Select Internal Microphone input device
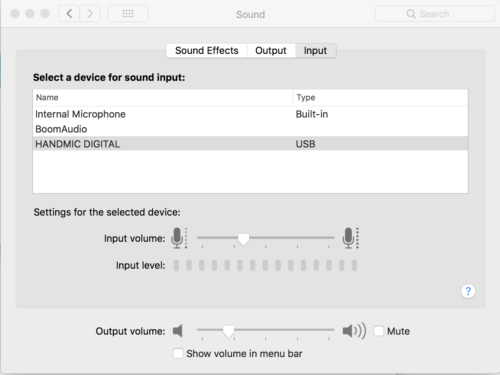 tap(250, 114)
